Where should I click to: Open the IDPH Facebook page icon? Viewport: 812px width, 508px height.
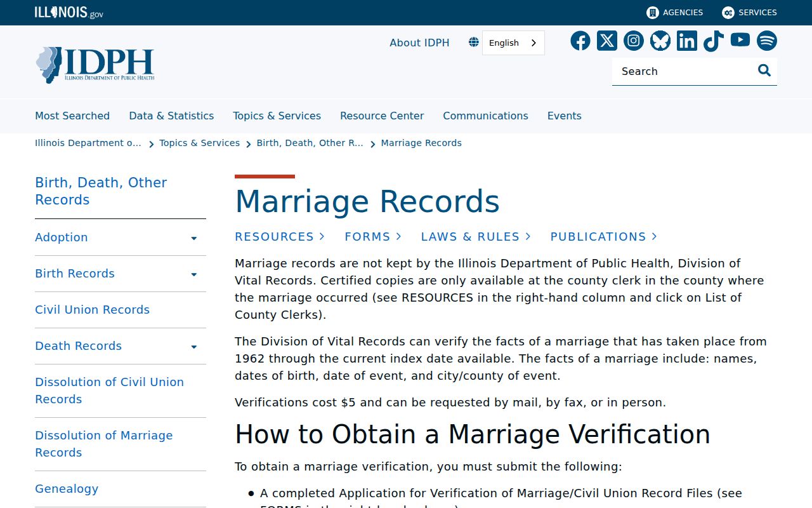[580, 41]
